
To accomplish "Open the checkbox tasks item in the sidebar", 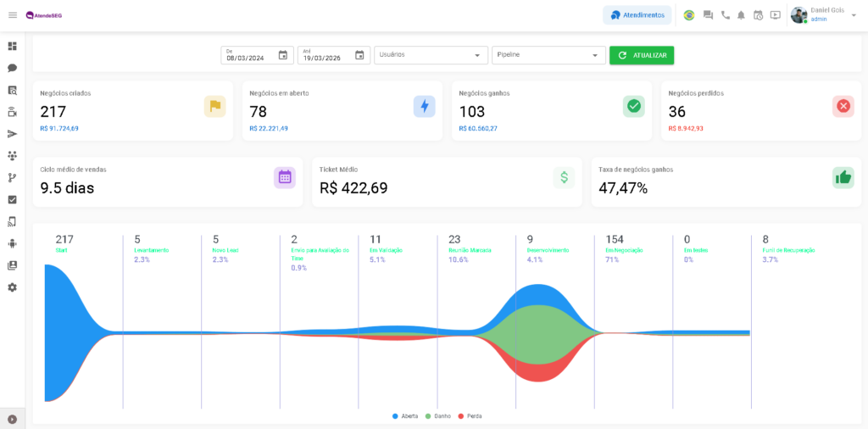I will [12, 200].
